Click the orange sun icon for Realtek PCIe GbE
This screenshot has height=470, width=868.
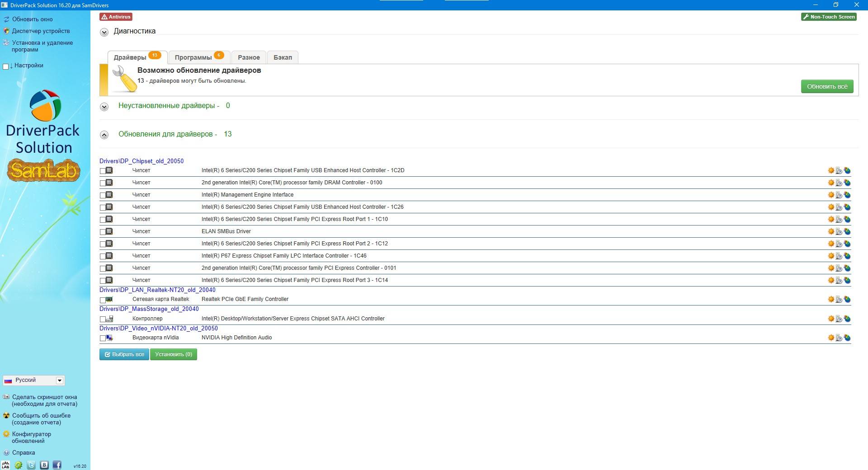(831, 299)
